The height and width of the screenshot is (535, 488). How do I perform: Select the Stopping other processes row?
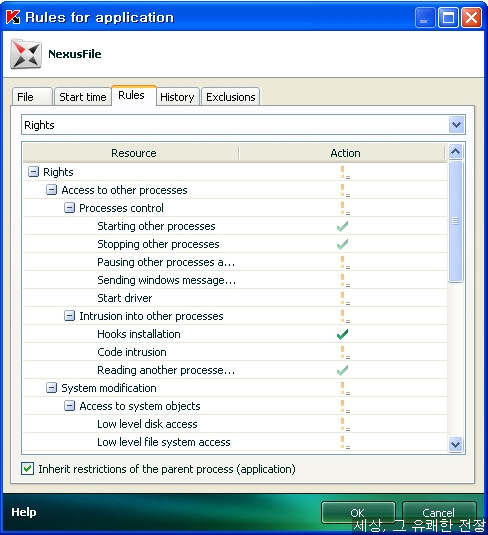[x=235, y=244]
